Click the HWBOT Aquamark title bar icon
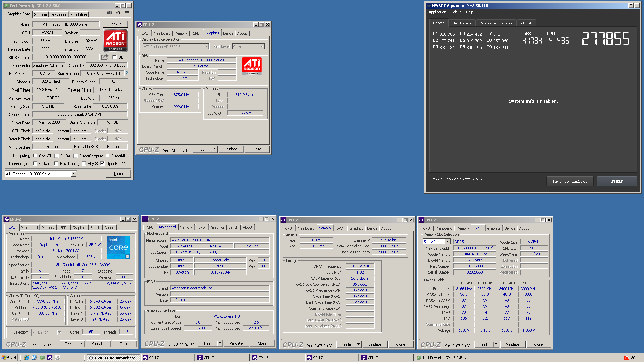This screenshot has height=362, width=644. pyautogui.click(x=429, y=6)
